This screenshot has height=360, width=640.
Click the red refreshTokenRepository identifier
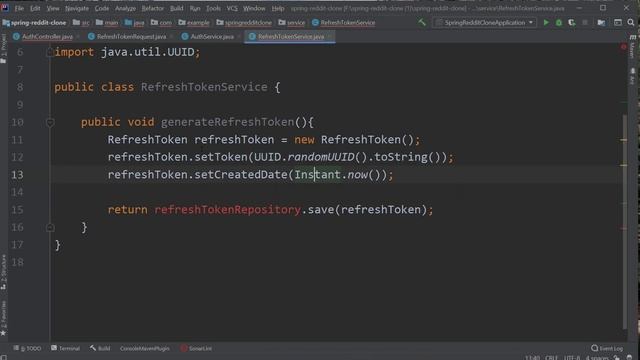[x=227, y=210]
